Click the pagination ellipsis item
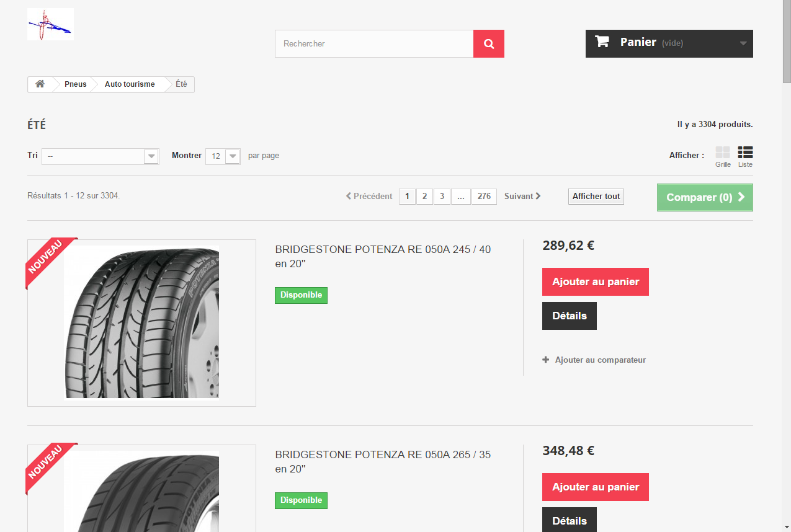The width and height of the screenshot is (791, 532). point(461,197)
